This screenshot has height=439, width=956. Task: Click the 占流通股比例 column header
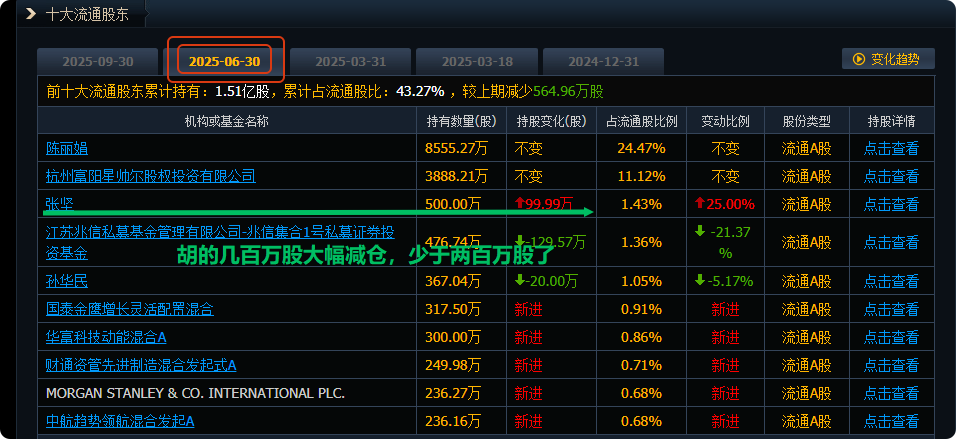coord(641,121)
